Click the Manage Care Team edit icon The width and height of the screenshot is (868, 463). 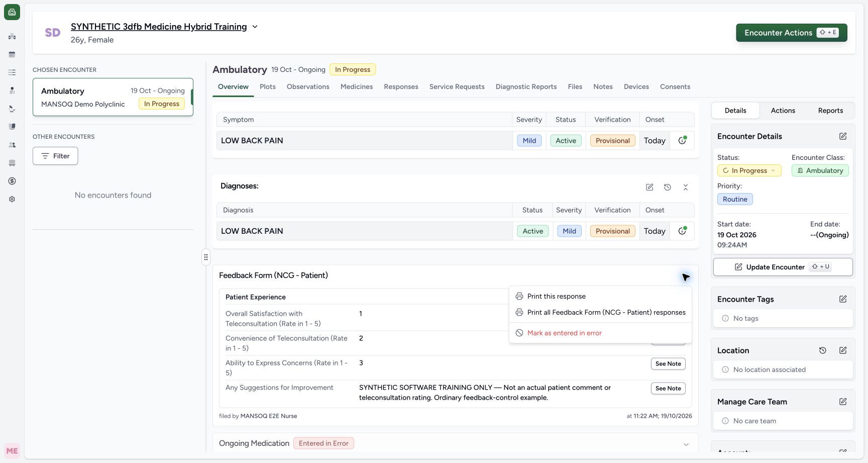click(x=843, y=402)
